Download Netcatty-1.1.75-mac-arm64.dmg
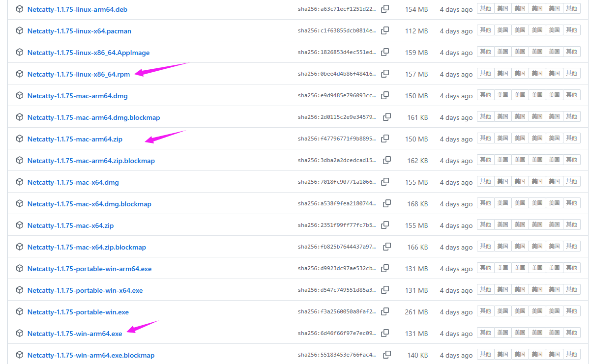The width and height of the screenshot is (589, 364). pos(77,96)
